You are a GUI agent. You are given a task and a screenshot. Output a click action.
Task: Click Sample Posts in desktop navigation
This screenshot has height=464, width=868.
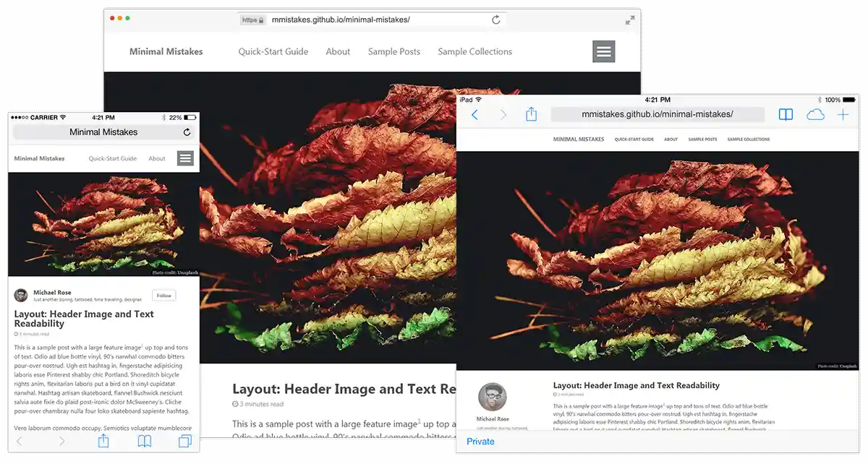393,51
